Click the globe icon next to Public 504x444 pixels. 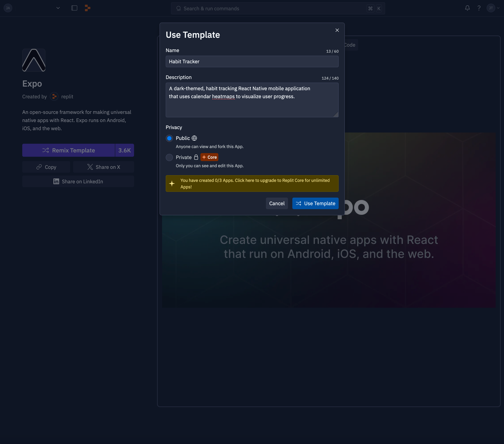(194, 138)
